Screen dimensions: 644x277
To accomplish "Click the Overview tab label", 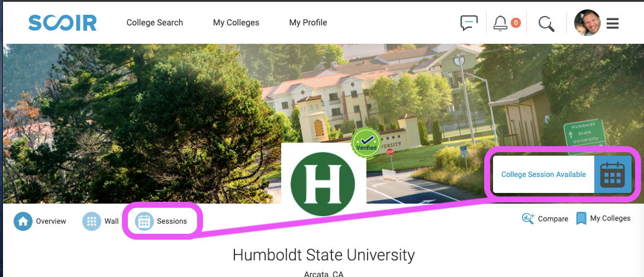I will pos(51,221).
